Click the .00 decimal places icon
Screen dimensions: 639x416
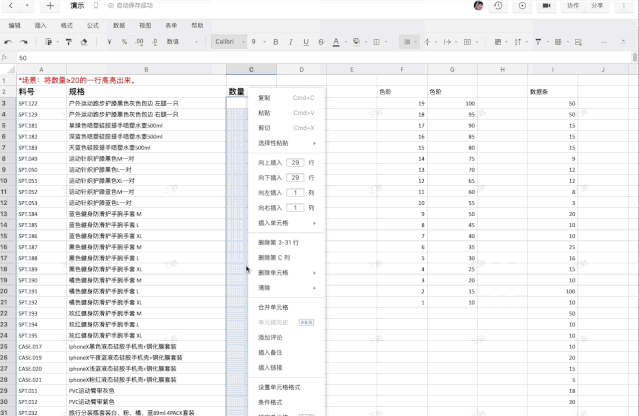click(139, 42)
